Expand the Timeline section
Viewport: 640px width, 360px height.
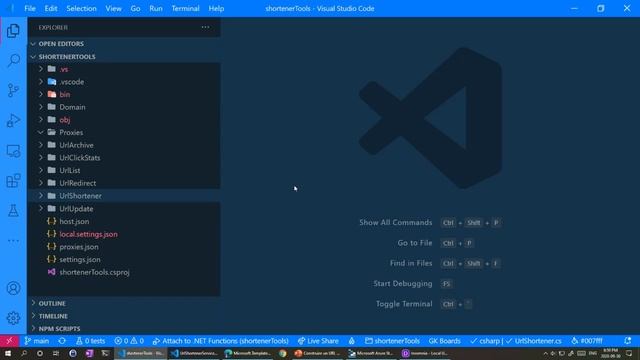point(124,316)
